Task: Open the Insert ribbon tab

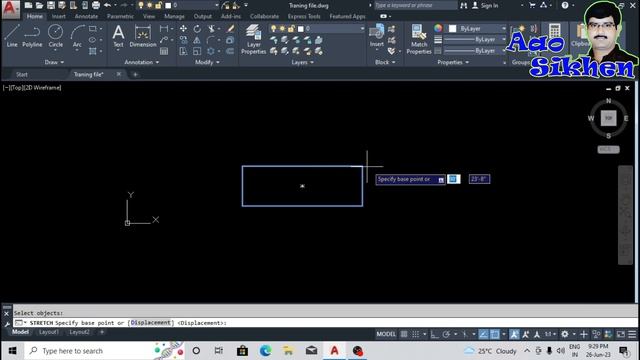Action: (x=58, y=16)
